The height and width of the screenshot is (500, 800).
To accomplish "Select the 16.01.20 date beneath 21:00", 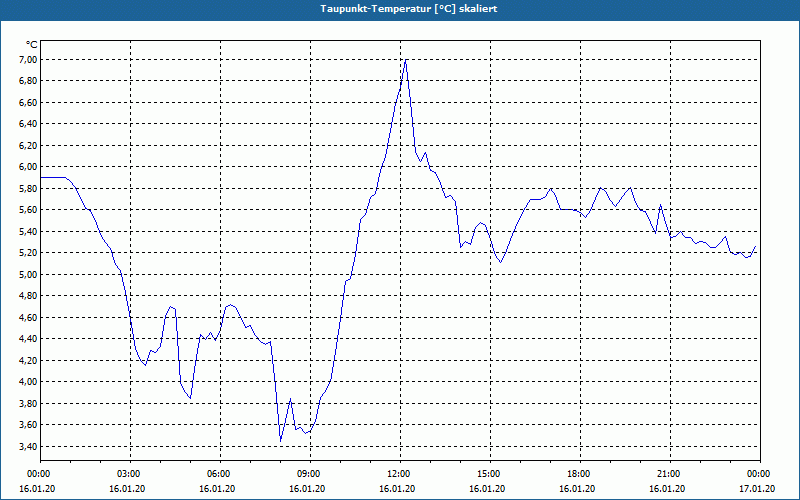I will tap(667, 489).
